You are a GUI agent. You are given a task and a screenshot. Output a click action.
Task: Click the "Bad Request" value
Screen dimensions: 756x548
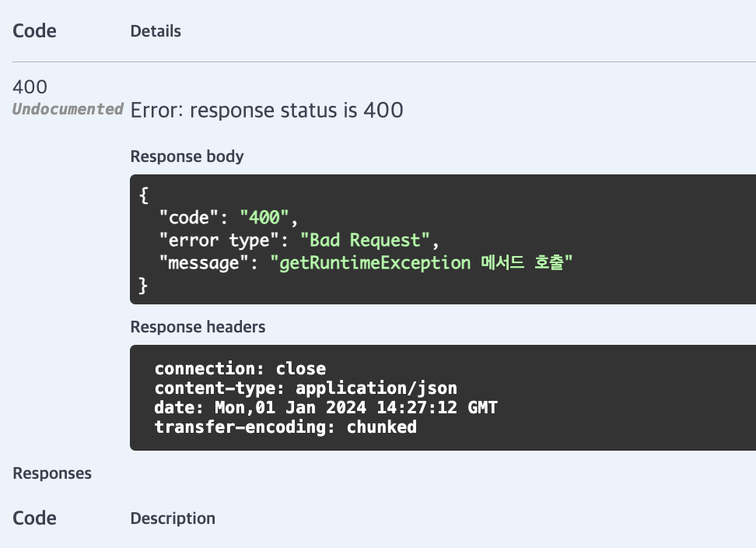click(x=365, y=241)
